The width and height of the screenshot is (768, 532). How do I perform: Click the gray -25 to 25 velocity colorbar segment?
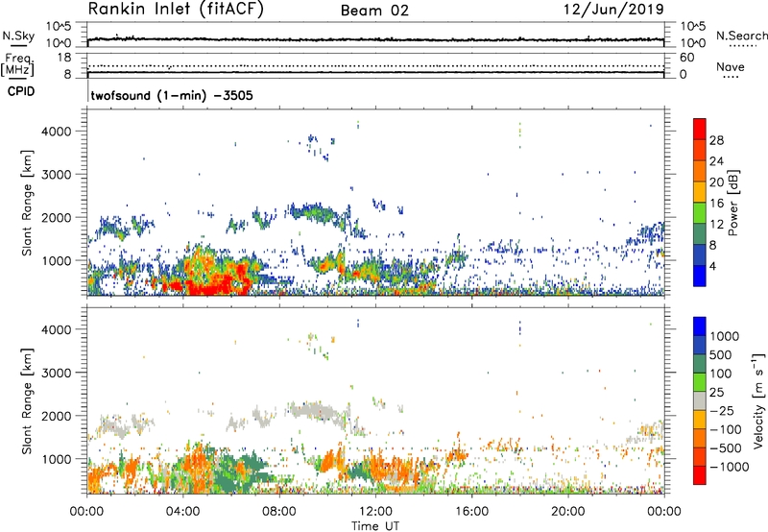(x=700, y=401)
